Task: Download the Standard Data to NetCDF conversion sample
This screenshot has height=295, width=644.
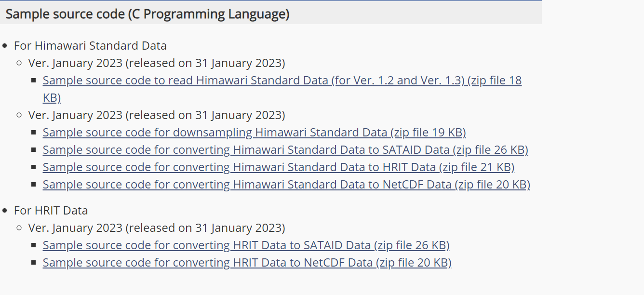Action: click(x=286, y=184)
